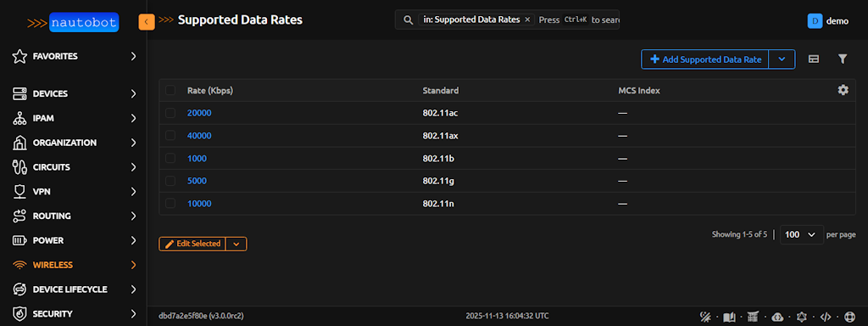Sort by Rate (Kbps) column header
The height and width of the screenshot is (326, 868).
pos(210,90)
